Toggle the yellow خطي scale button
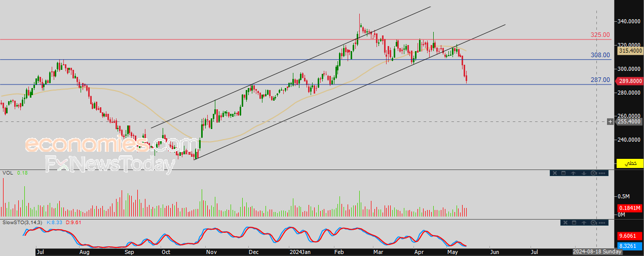This screenshot has height=256, width=644. pyautogui.click(x=630, y=163)
